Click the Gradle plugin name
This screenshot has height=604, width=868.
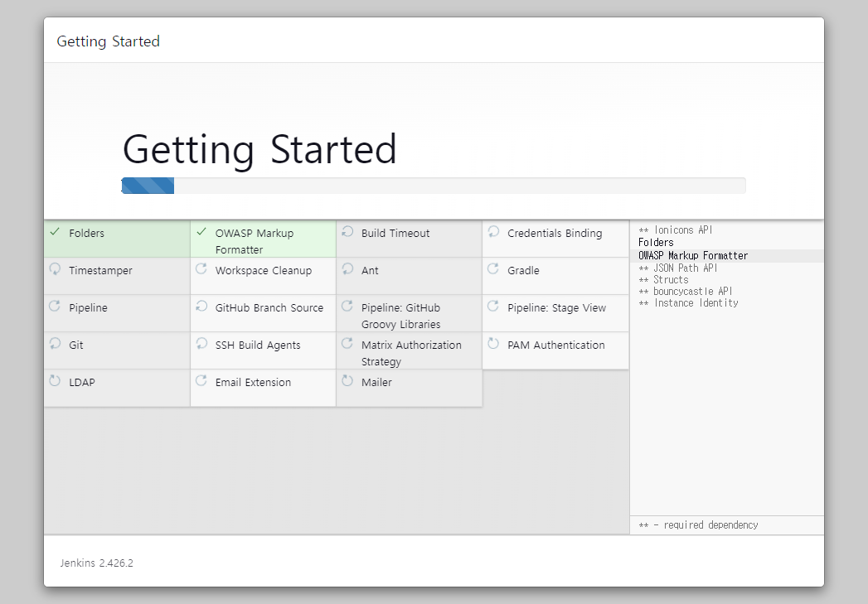tap(523, 270)
